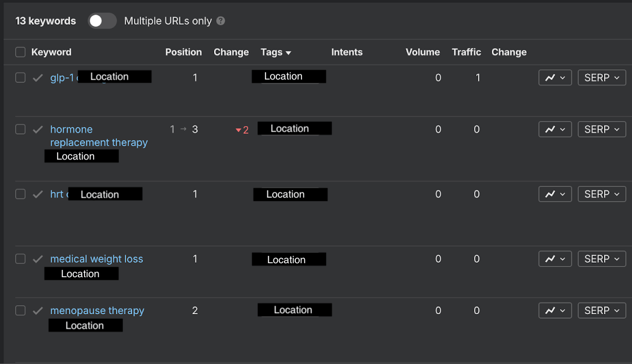Click the help icon beside Multiple URLs only
This screenshot has width=632, height=364.
click(x=221, y=21)
